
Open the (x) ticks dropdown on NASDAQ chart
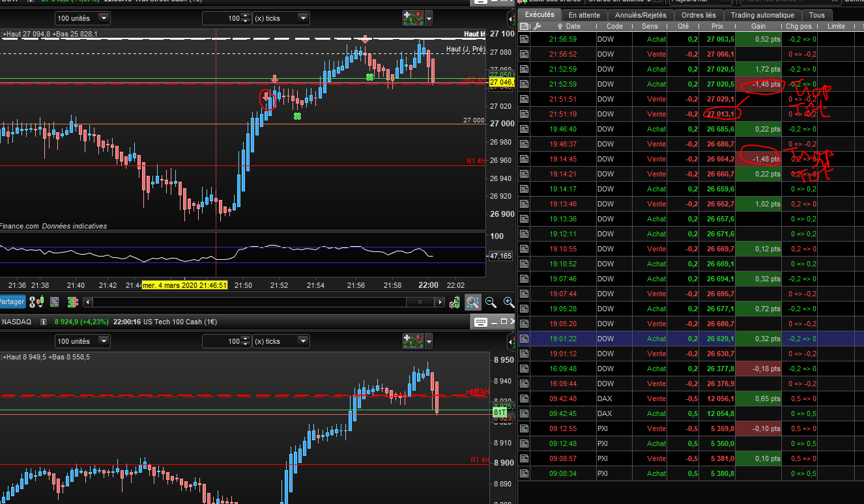(x=280, y=341)
